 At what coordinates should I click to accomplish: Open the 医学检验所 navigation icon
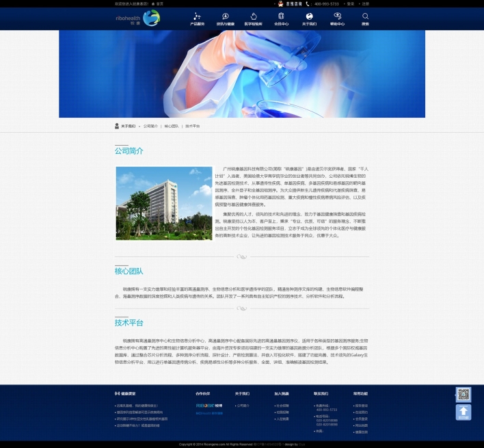(253, 18)
